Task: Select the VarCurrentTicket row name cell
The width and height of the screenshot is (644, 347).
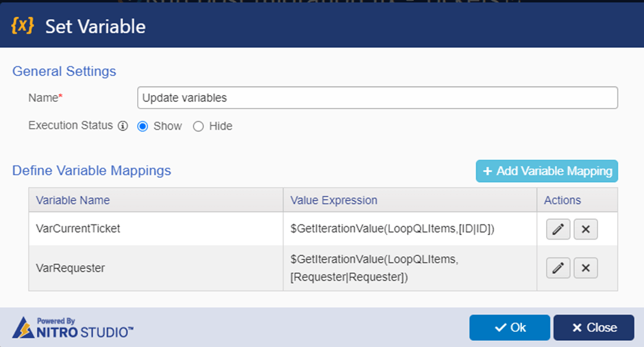Action: pyautogui.click(x=156, y=229)
